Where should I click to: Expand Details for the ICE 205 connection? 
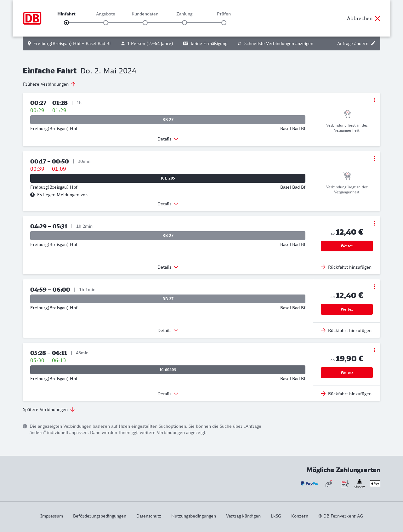point(168,204)
